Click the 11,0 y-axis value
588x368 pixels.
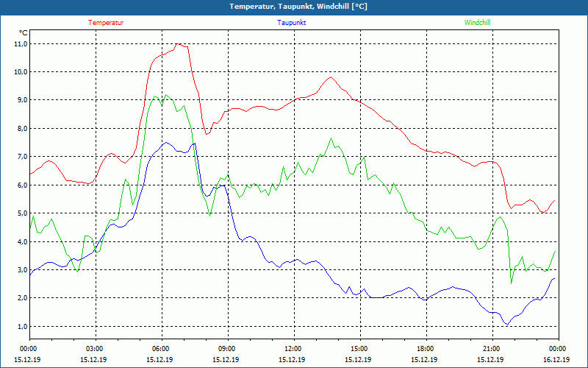click(21, 44)
